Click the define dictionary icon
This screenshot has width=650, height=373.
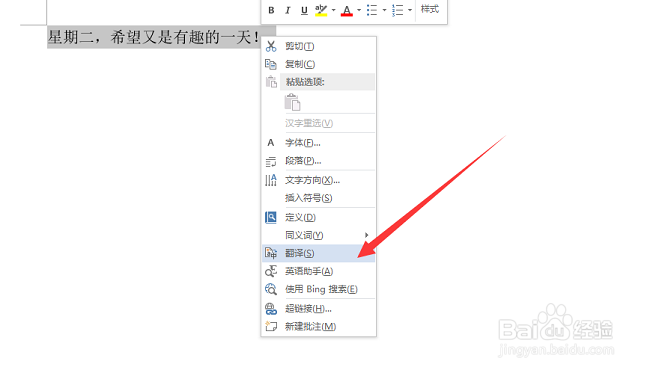[x=271, y=217]
